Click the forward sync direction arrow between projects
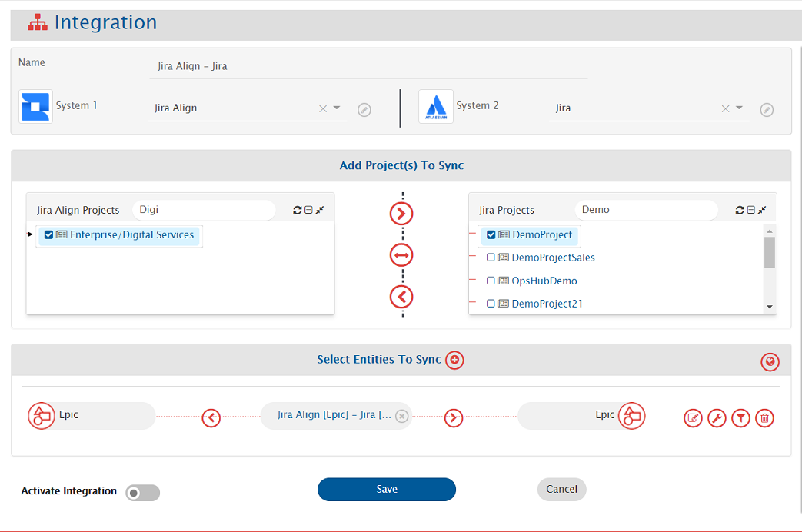Image resolution: width=802 pixels, height=532 pixels. point(401,214)
